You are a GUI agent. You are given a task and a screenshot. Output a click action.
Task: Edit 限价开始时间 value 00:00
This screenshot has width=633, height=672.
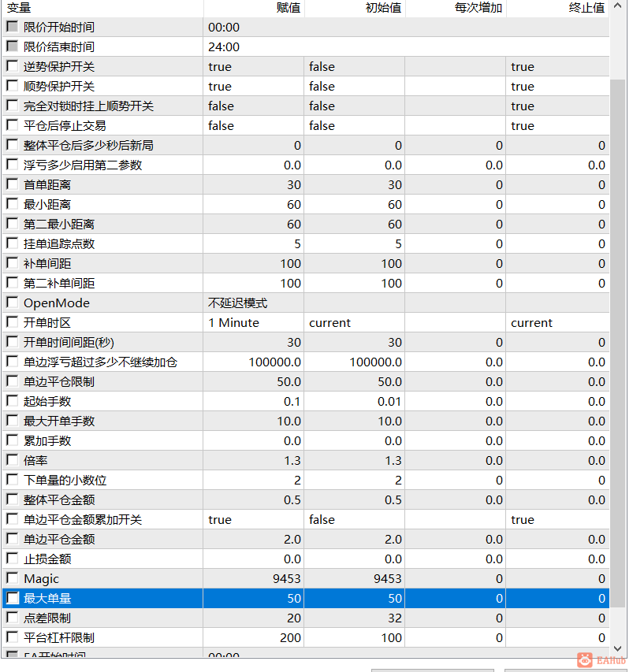[406, 27]
